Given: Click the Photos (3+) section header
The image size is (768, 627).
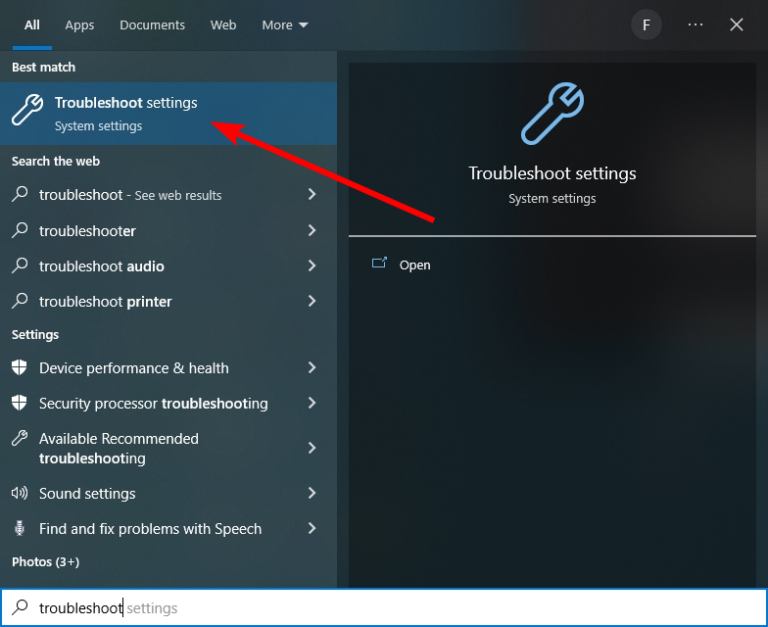Looking at the screenshot, I should tap(46, 562).
